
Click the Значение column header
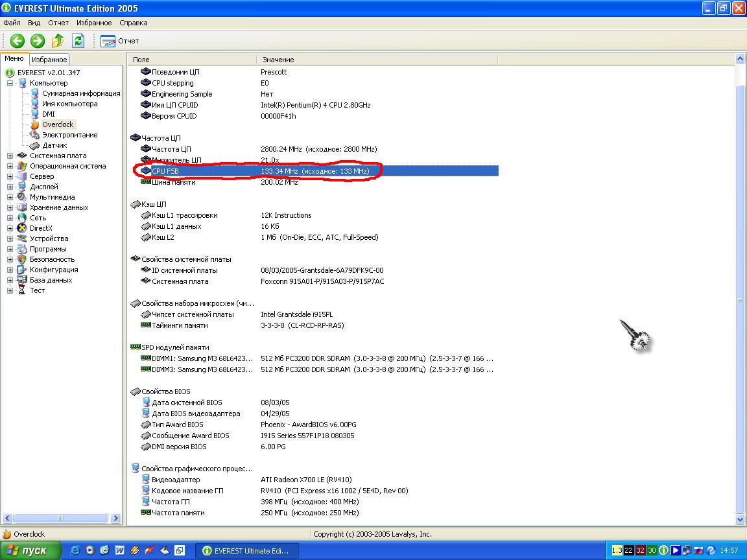[x=278, y=60]
